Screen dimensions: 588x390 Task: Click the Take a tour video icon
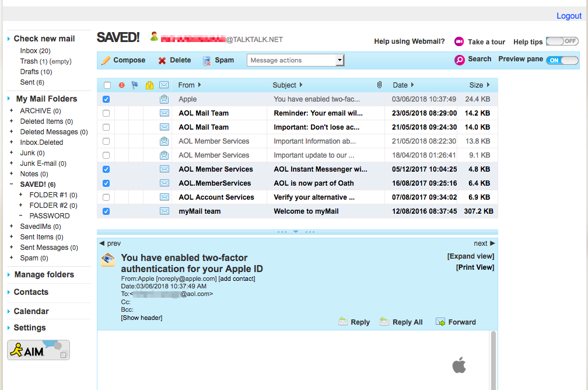pyautogui.click(x=459, y=41)
